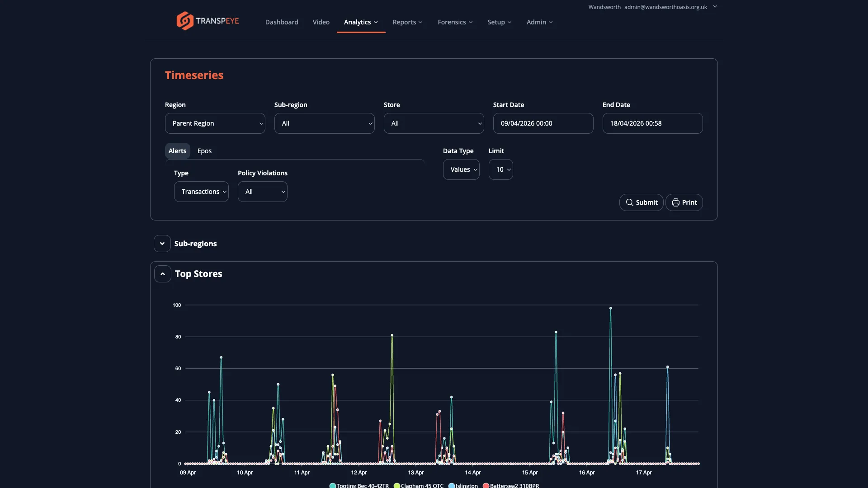This screenshot has width=868, height=488.
Task: Open the Type dropdown showing Transactions
Action: click(x=201, y=191)
